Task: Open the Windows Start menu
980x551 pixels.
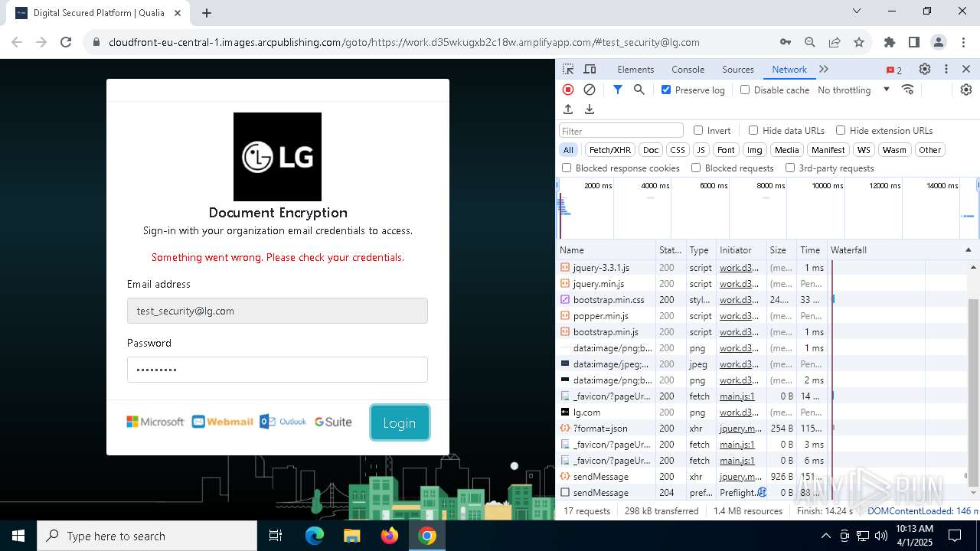Action: (18, 536)
